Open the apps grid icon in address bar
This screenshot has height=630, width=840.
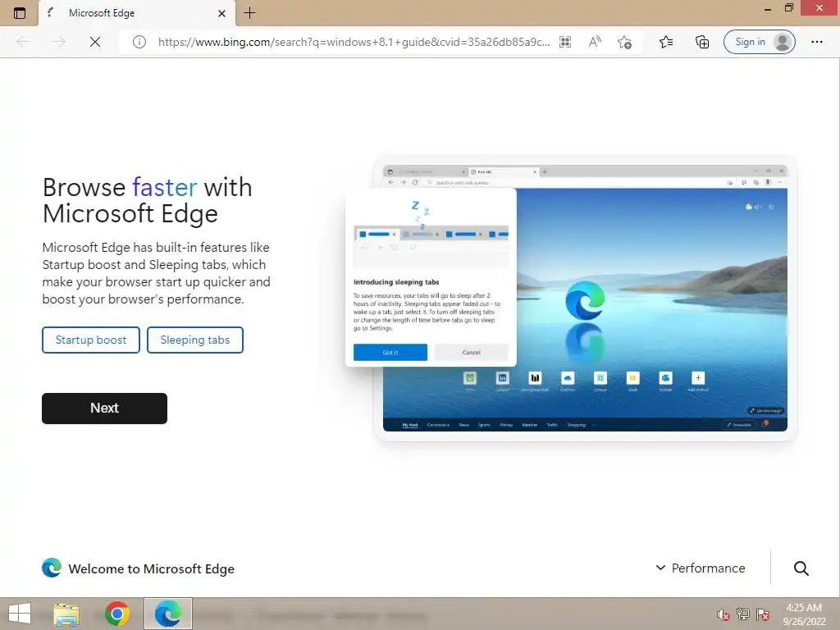565,42
